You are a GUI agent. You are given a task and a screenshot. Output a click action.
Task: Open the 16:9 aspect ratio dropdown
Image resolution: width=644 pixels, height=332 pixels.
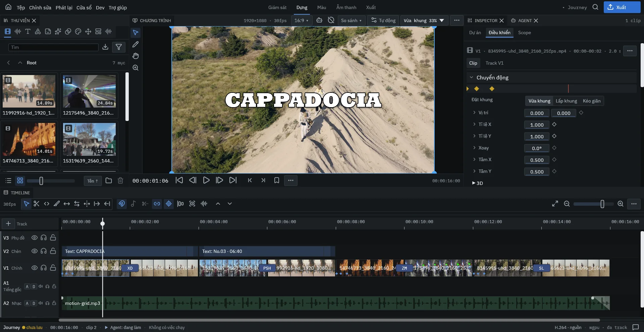click(x=302, y=20)
